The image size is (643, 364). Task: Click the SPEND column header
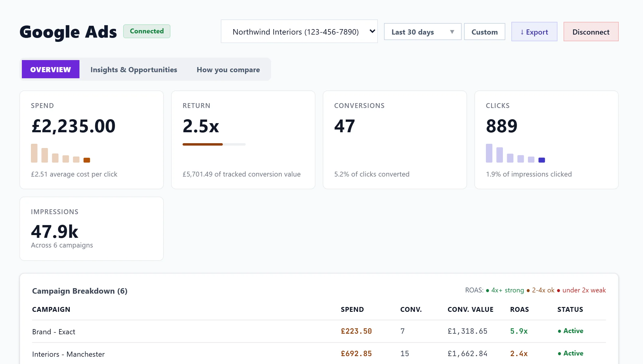click(352, 310)
